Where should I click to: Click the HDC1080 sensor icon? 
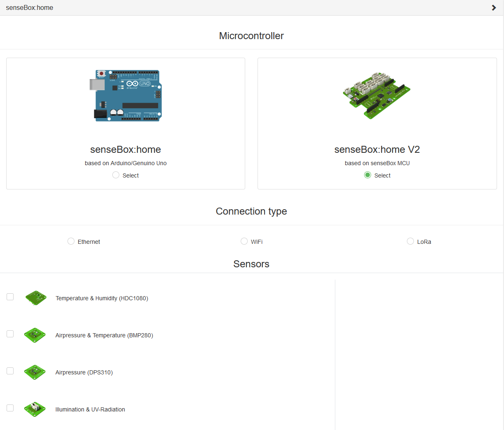[35, 297]
